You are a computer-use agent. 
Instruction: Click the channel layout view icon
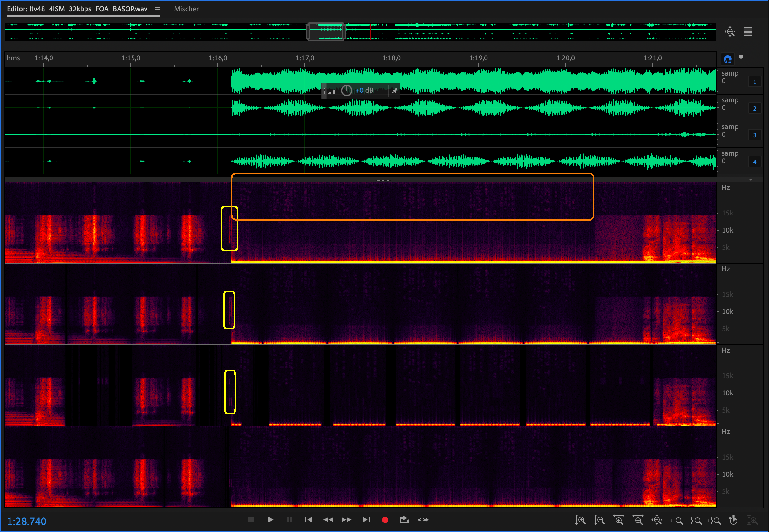point(748,32)
